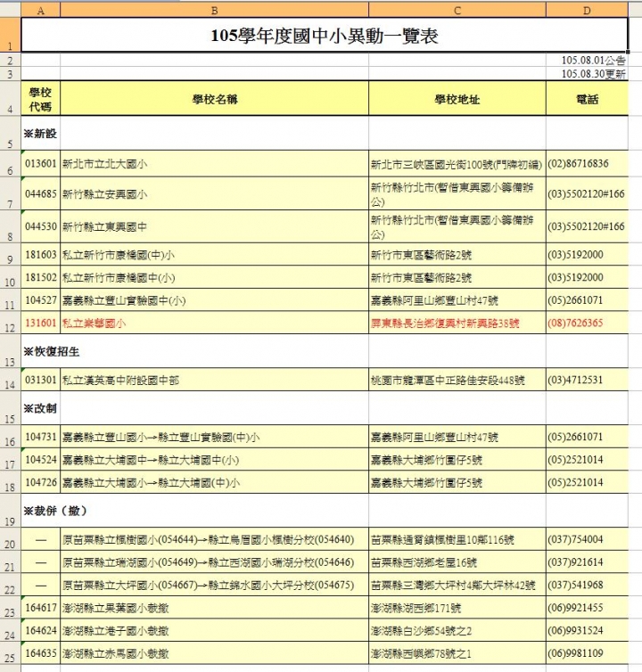Image resolution: width=642 pixels, height=672 pixels.
Task: Click address 桃園市龍潭區中正路佳安段448號
Action: pos(457,380)
